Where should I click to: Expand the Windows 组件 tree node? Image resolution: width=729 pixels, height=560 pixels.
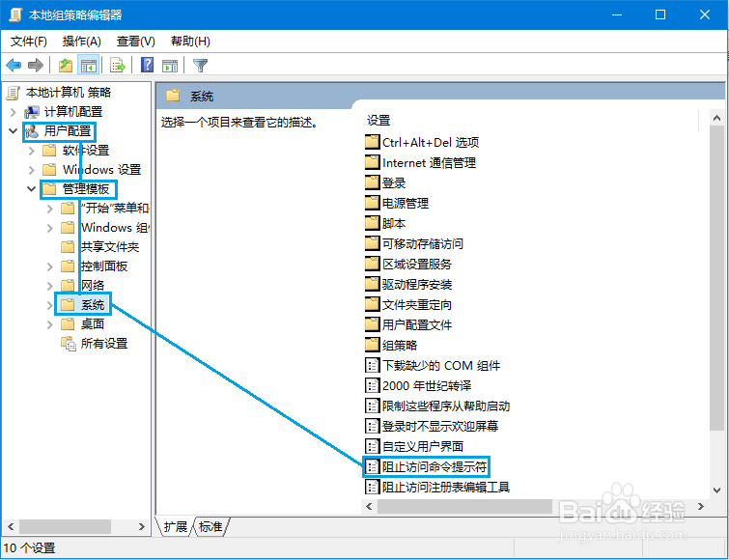[50, 228]
